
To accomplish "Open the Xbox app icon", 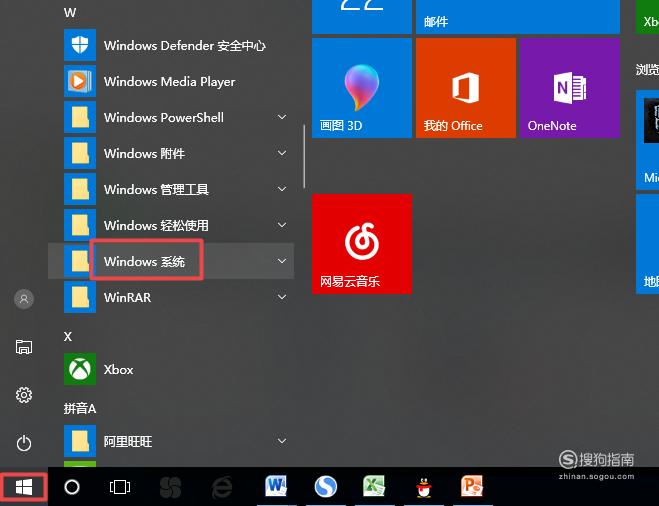I will point(80,369).
